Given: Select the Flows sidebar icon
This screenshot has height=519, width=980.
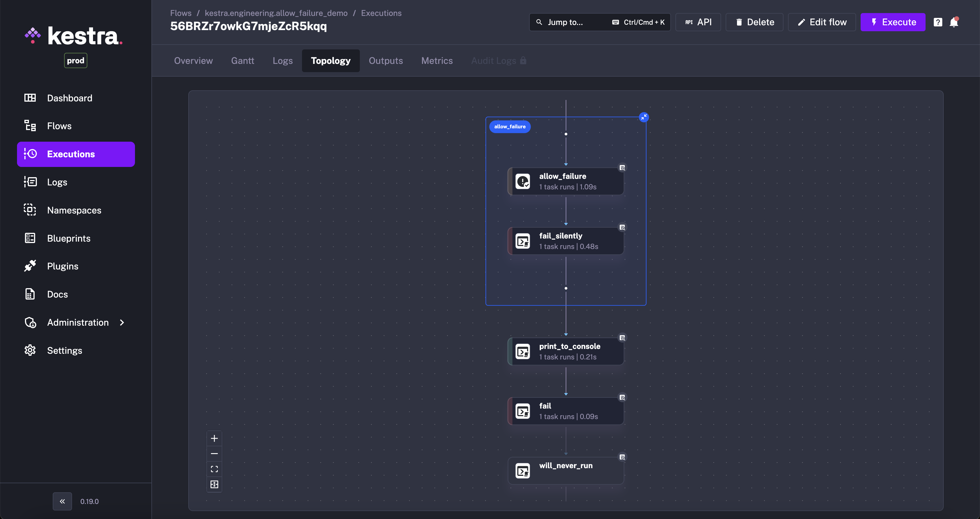Looking at the screenshot, I should (30, 126).
